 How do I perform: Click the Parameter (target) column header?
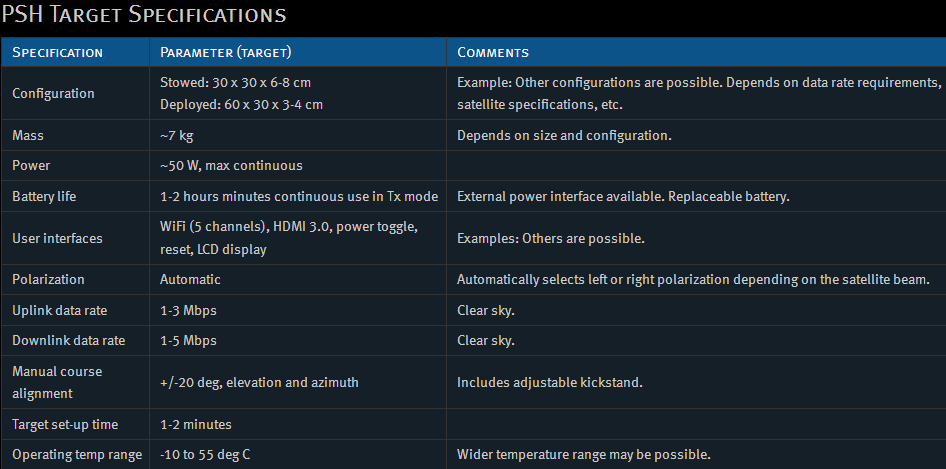pyautogui.click(x=226, y=52)
